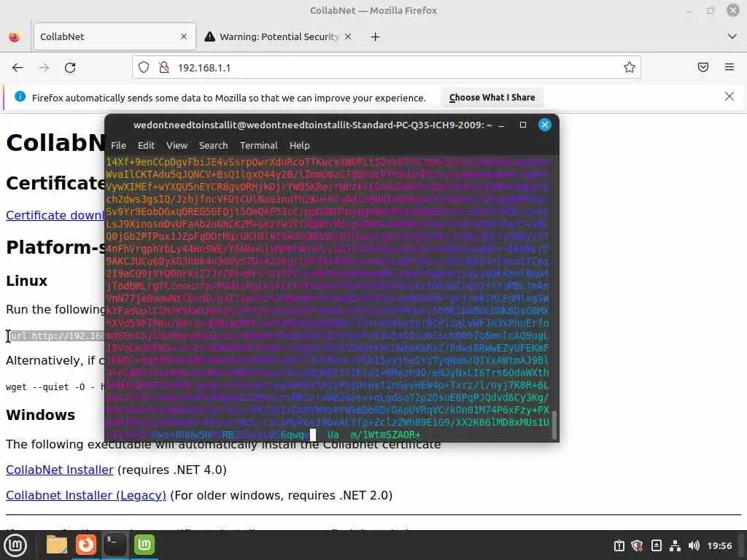
Task: Open the Pocket save icon
Action: point(703,67)
